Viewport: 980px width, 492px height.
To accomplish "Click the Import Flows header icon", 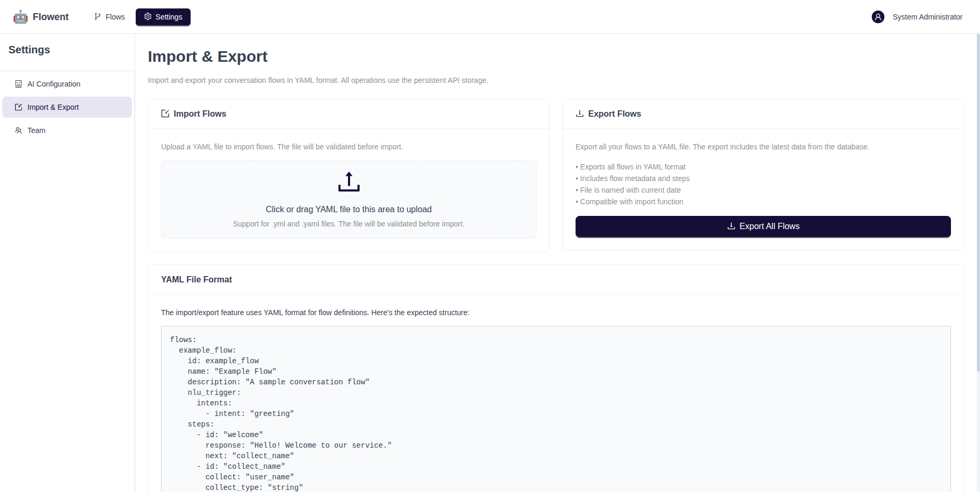I will (165, 113).
